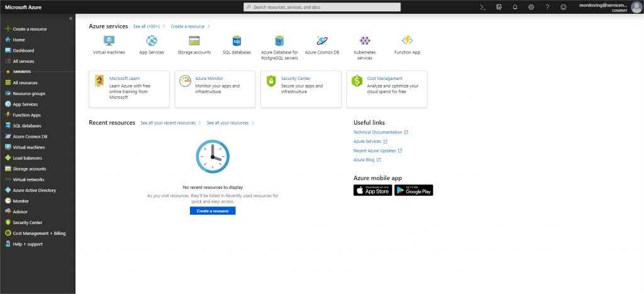This screenshot has width=644, height=294.
Task: Open the Help question mark icon
Action: [547, 7]
